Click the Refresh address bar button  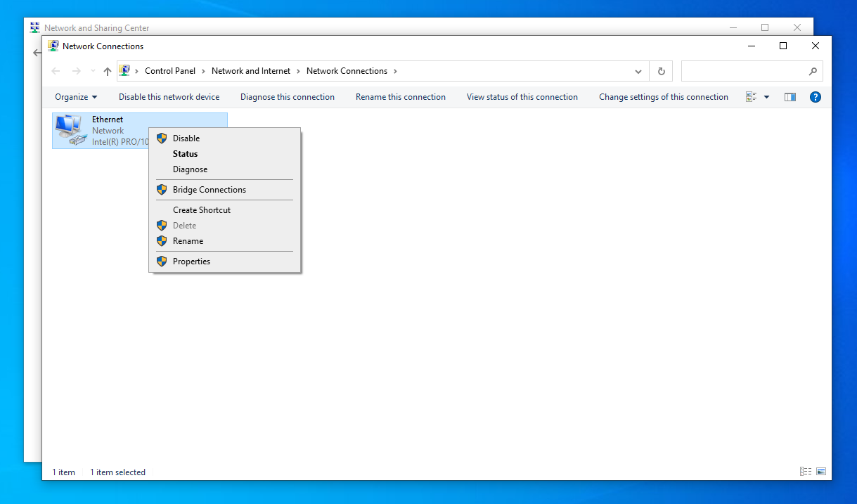(x=661, y=71)
